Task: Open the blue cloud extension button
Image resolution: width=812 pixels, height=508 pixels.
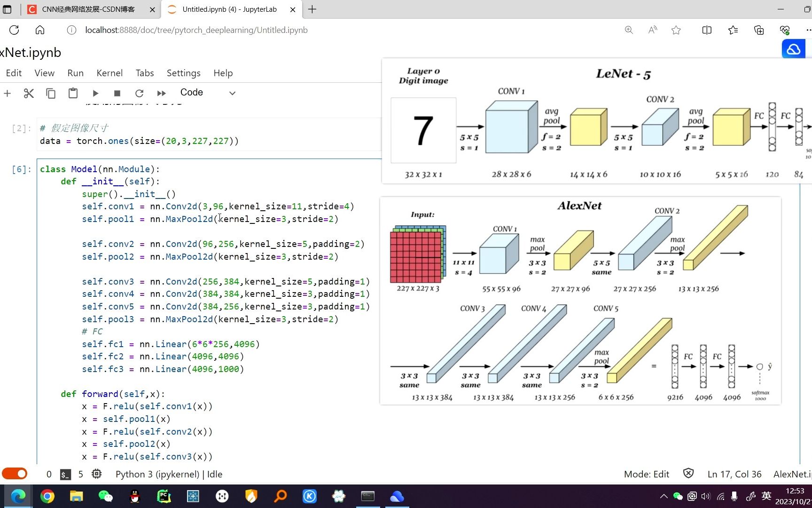Action: [794, 49]
